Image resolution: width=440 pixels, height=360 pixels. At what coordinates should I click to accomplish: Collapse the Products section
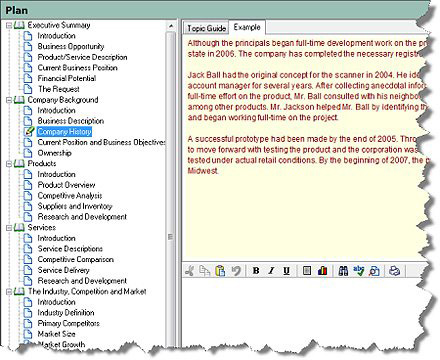(9, 164)
